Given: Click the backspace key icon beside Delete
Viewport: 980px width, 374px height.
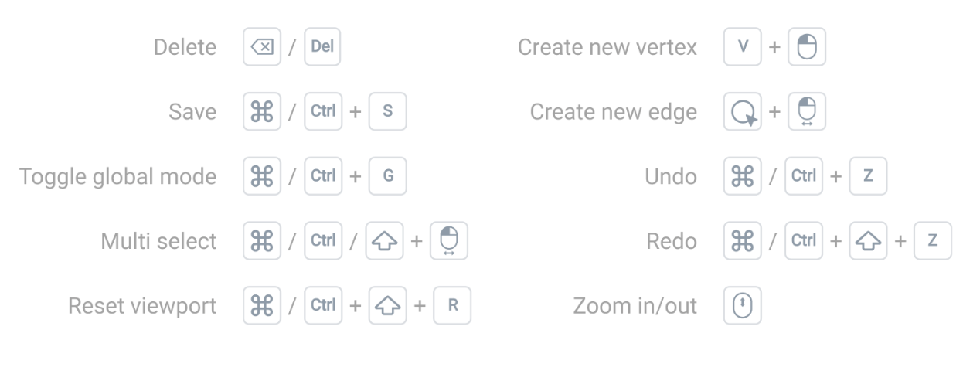Looking at the screenshot, I should click(x=262, y=47).
